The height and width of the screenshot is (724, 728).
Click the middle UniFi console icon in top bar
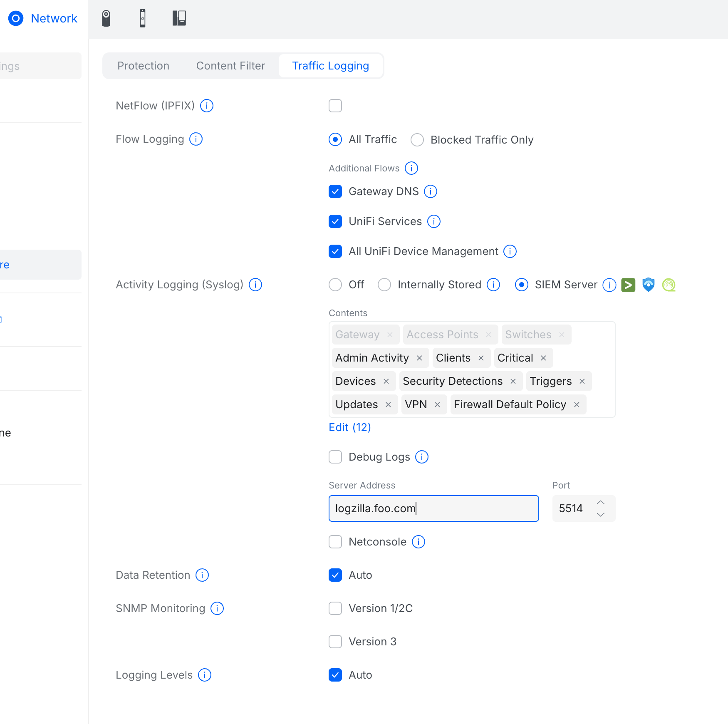click(143, 18)
